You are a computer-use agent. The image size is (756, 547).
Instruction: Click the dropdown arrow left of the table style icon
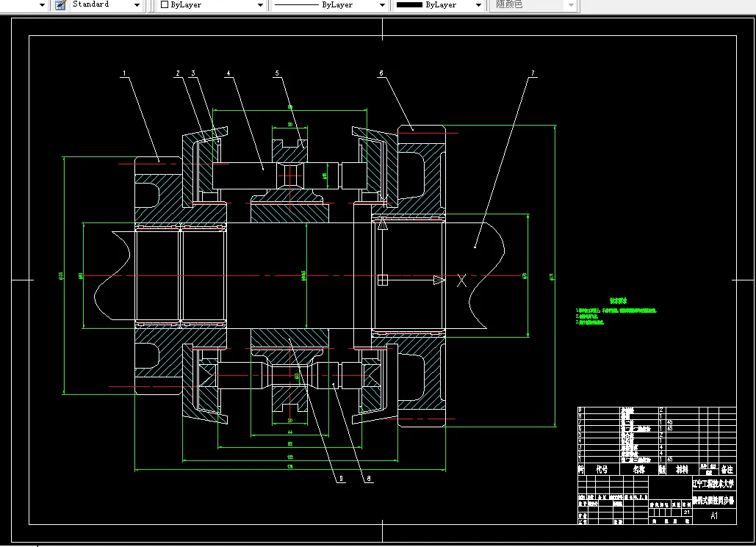42,5
